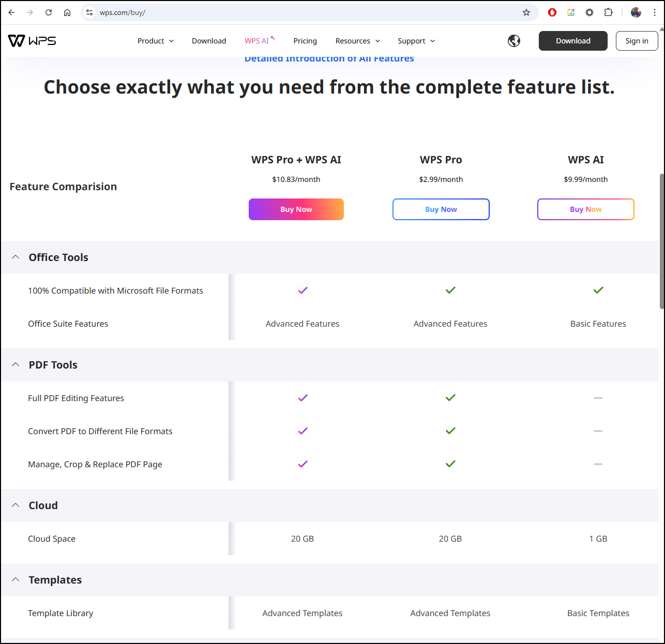Open the language globe selector
This screenshot has height=644, width=665.
(514, 41)
